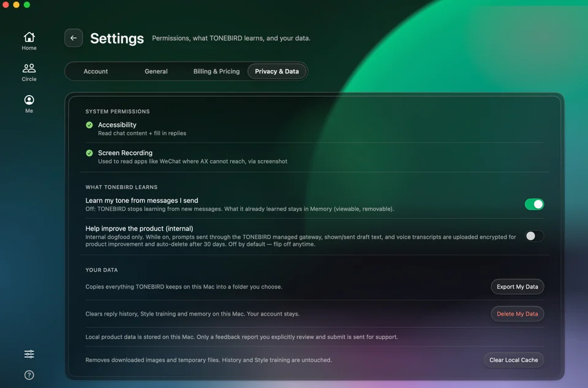Image resolution: width=588 pixels, height=388 pixels.
Task: Click the macOS green maximize window button
Action: point(27,4)
